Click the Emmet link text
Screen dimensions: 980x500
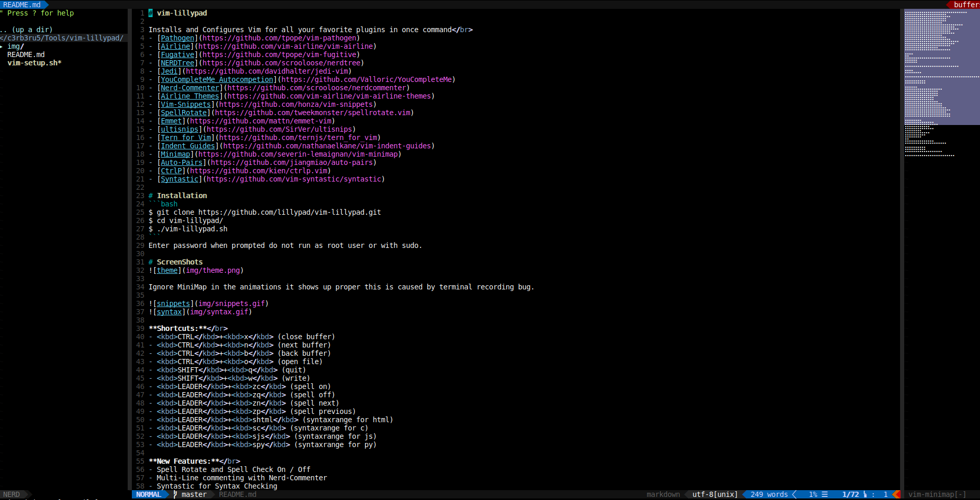tap(171, 121)
